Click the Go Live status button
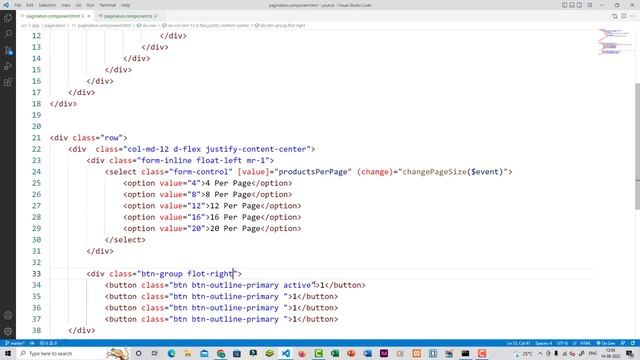This screenshot has width=640, height=360. [x=606, y=343]
